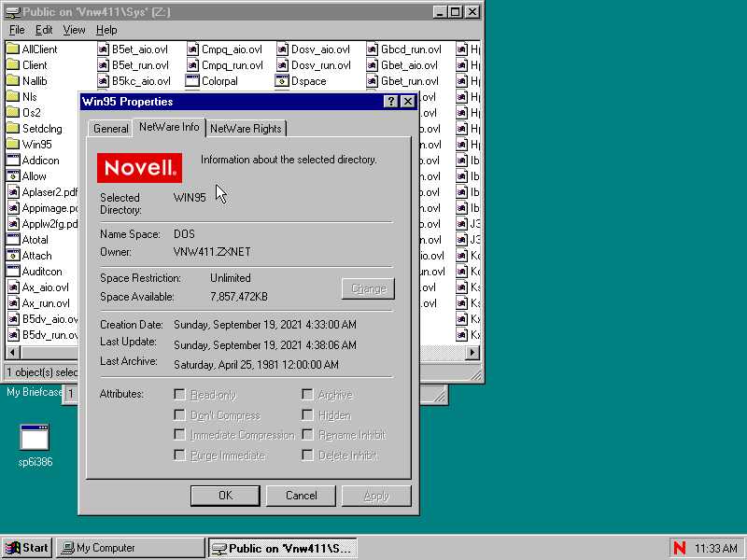Select the Colorpal program icon

[192, 81]
